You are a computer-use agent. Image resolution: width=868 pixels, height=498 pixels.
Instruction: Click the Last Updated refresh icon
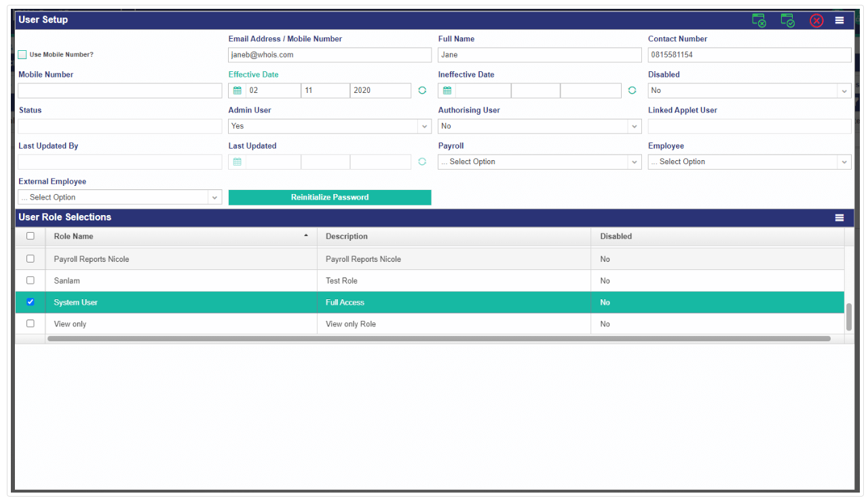[422, 161]
